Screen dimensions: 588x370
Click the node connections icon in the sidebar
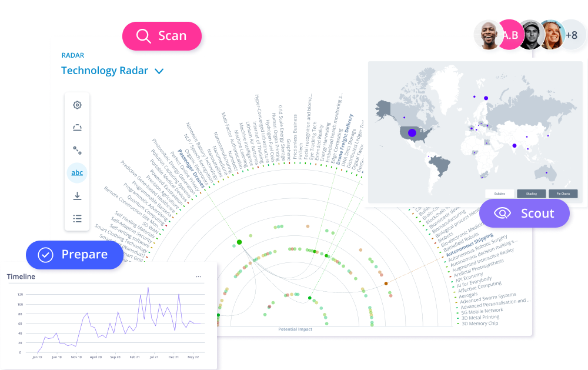click(76, 150)
